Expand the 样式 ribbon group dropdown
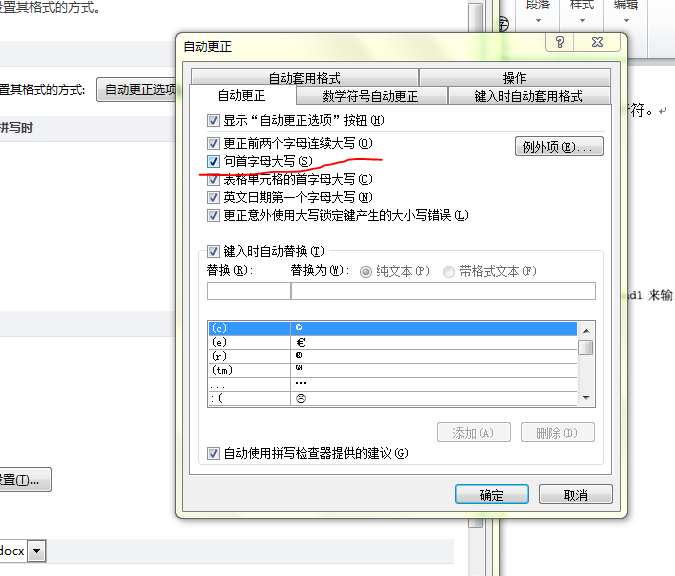This screenshot has width=675, height=576. (582, 20)
